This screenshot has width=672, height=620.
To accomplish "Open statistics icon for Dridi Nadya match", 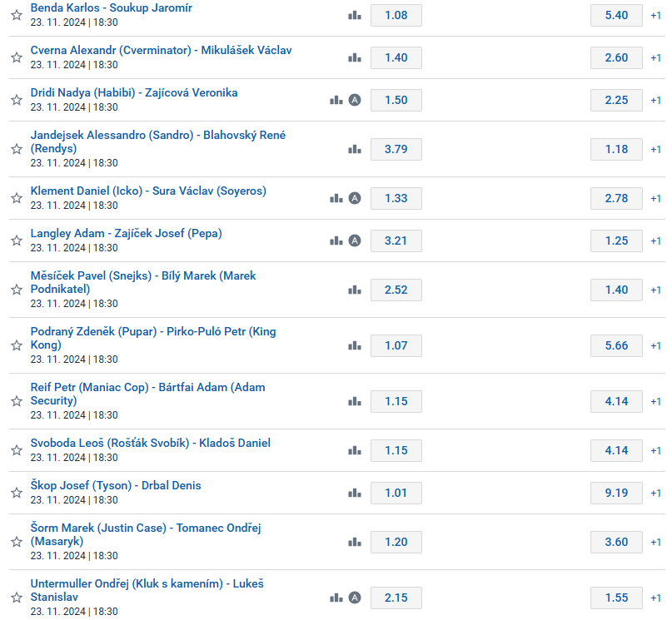I will pos(336,100).
